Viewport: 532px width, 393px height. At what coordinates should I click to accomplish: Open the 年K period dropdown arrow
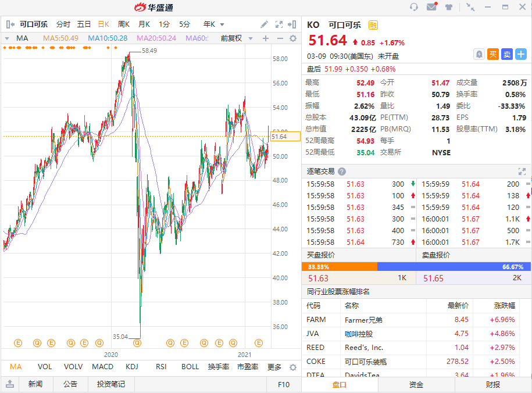pyautogui.click(x=222, y=24)
